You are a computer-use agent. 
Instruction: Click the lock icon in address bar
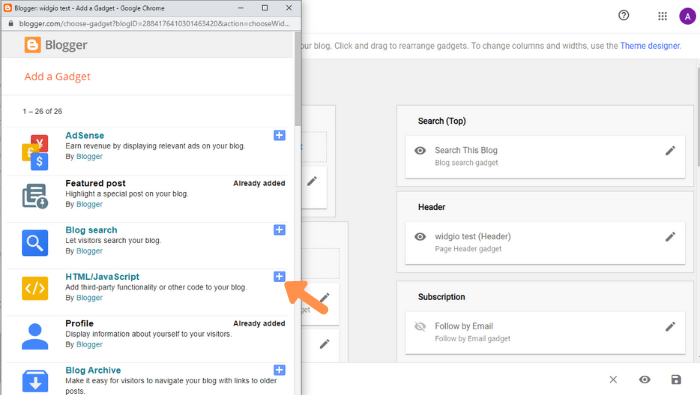click(11, 24)
